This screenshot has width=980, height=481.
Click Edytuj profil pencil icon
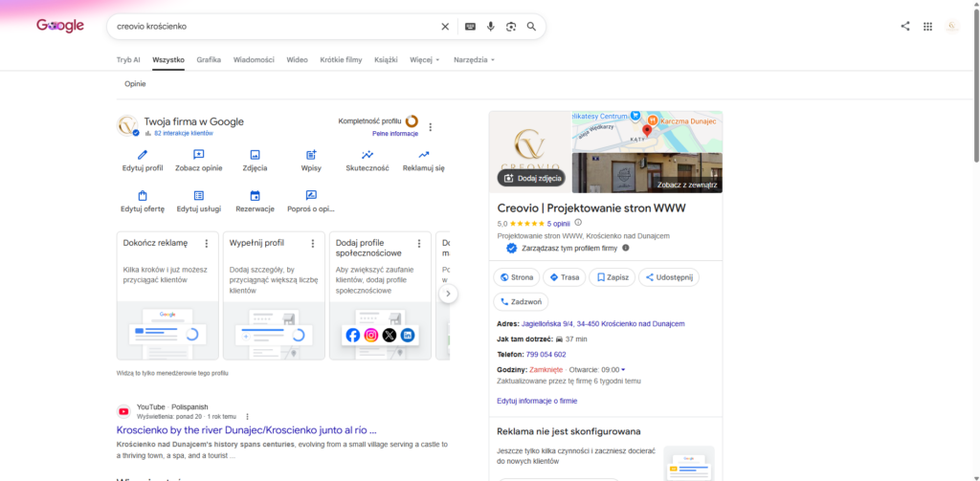[143, 154]
